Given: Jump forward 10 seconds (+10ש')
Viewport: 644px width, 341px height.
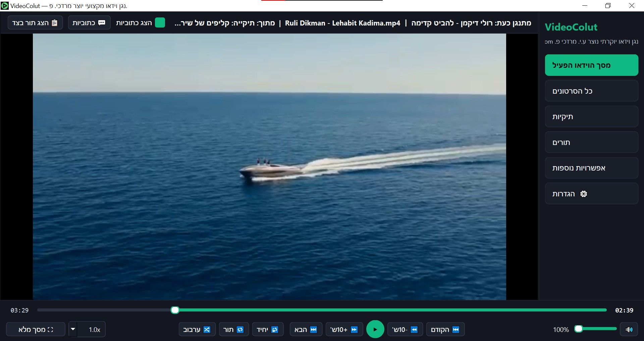Looking at the screenshot, I should (344, 329).
